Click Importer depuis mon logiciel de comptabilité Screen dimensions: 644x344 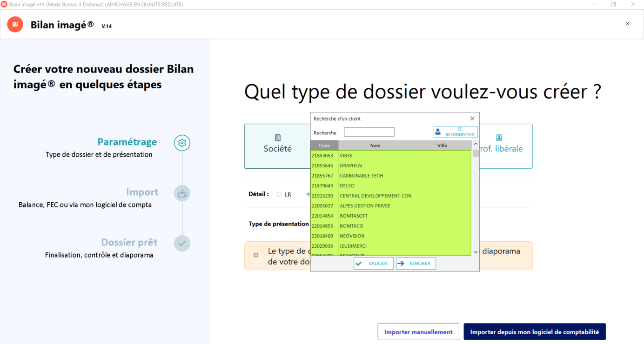click(534, 332)
